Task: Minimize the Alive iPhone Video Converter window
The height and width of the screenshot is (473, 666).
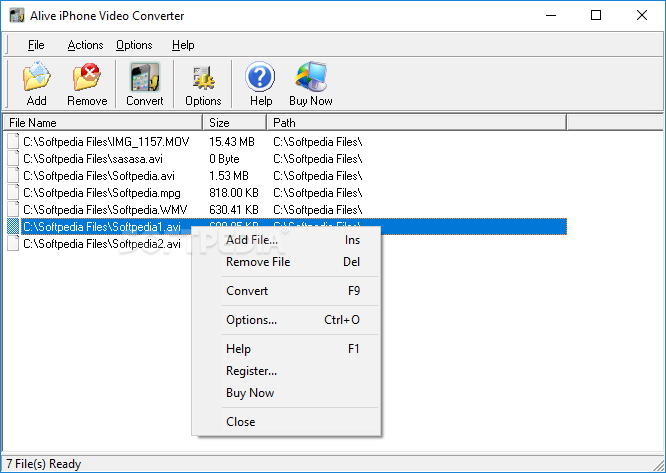Action: [x=551, y=16]
